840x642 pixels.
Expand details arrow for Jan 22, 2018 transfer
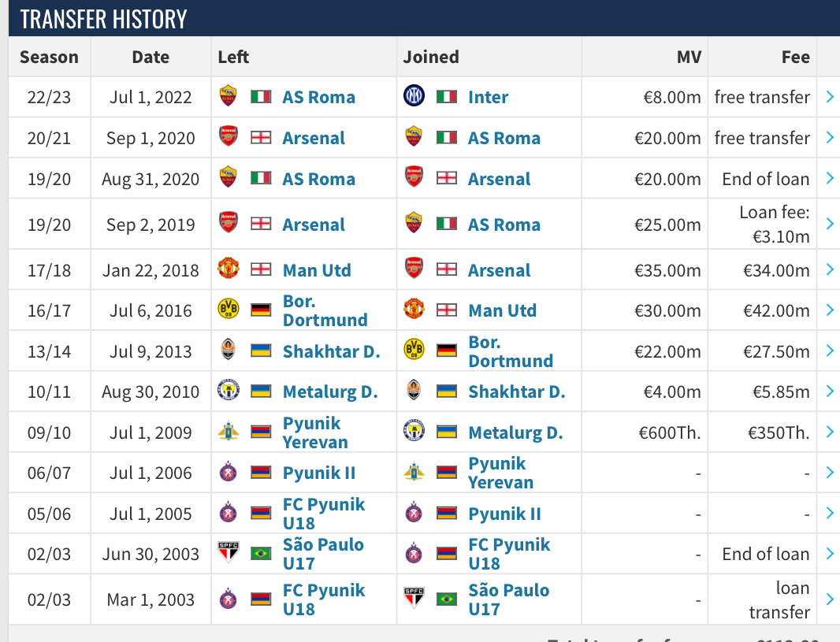click(x=830, y=269)
